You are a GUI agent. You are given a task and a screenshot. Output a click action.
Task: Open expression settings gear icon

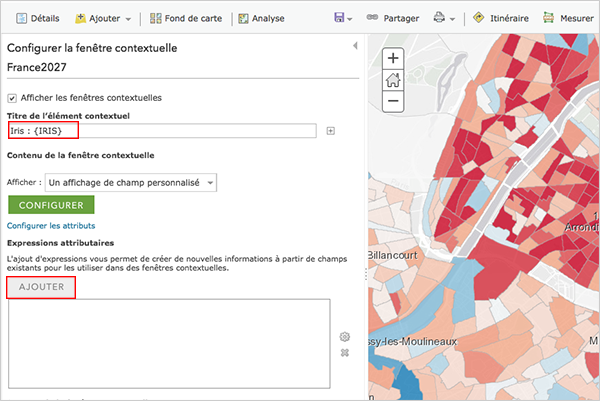345,337
